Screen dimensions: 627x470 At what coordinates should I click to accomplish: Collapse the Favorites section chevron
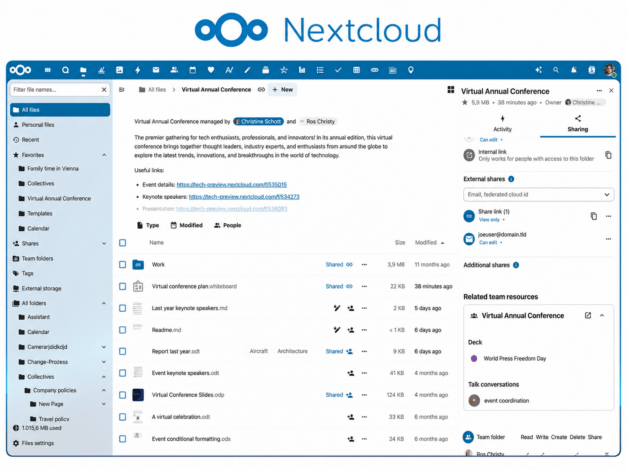coord(104,155)
